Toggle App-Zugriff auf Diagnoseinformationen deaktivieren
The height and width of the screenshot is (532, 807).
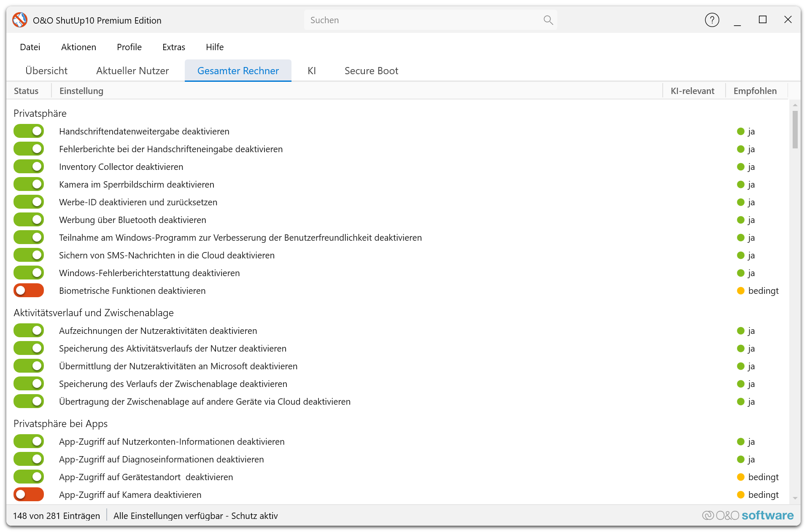pos(29,459)
